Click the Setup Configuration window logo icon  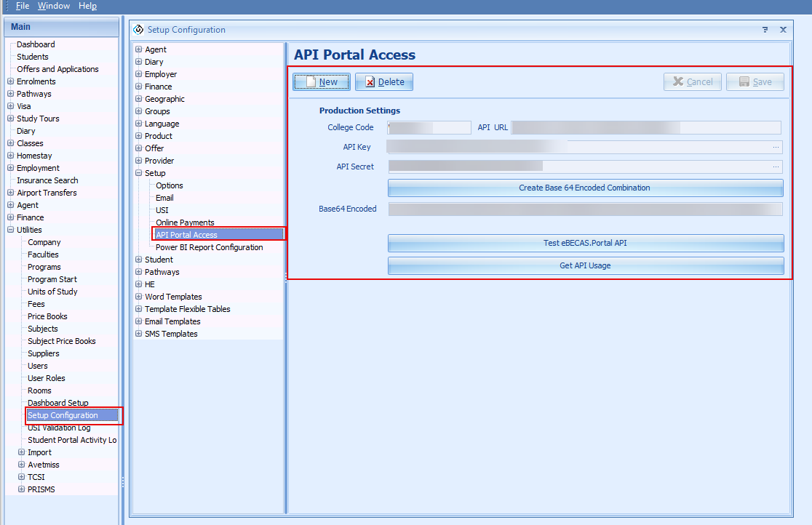(x=139, y=30)
